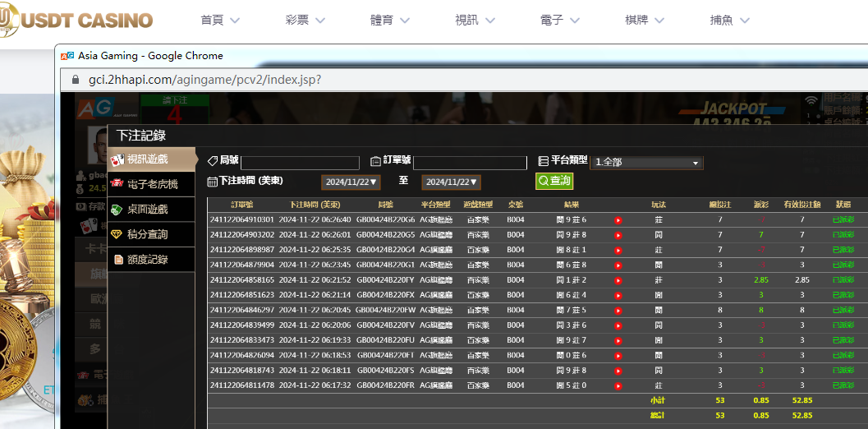Open the start date picker 2024/11/22
868x429 pixels.
[351, 182]
